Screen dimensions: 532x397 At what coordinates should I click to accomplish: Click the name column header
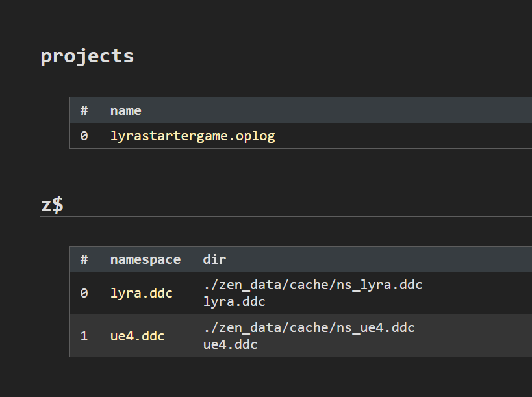[125, 110]
